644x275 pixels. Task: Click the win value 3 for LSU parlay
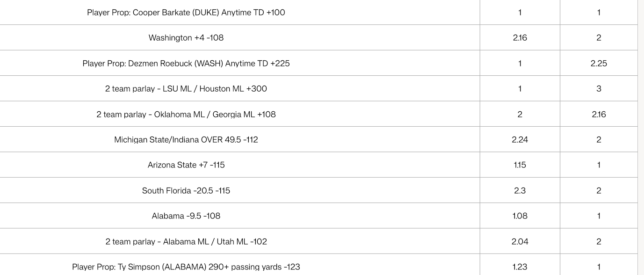(x=599, y=89)
